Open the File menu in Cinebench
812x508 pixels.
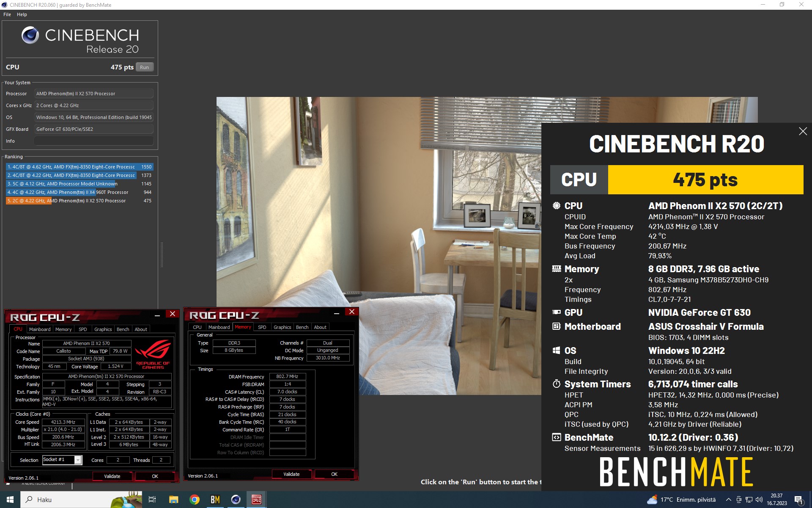[x=7, y=14]
